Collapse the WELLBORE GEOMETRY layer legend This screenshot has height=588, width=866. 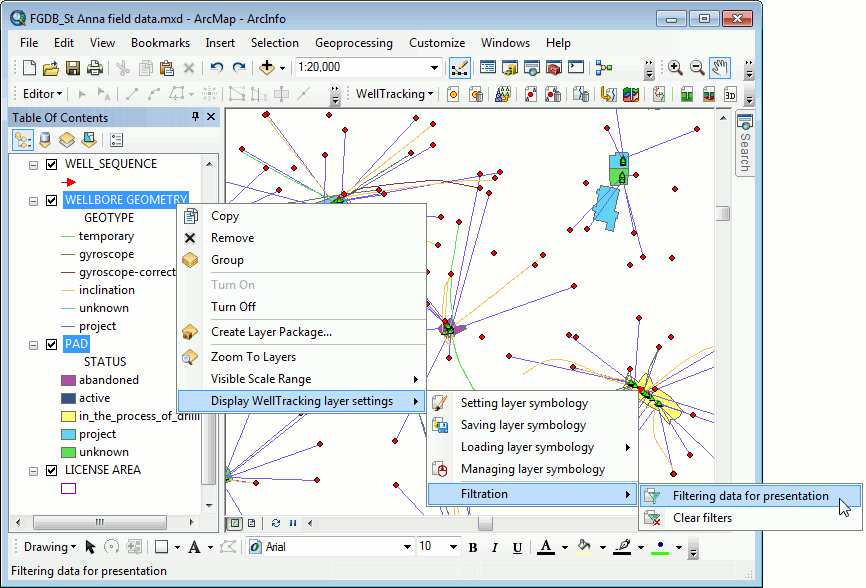34,201
